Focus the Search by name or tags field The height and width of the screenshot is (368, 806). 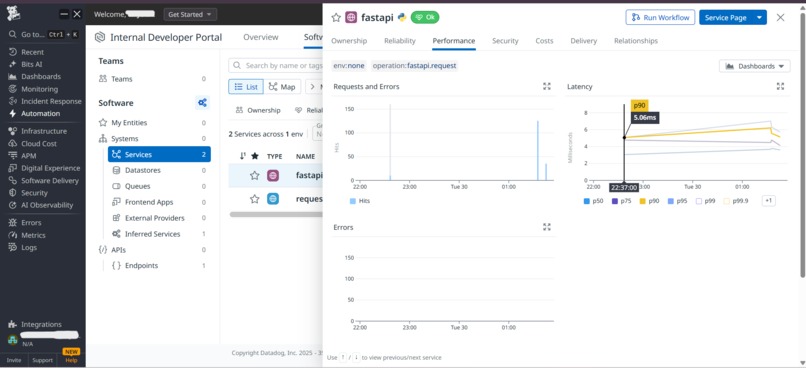278,65
